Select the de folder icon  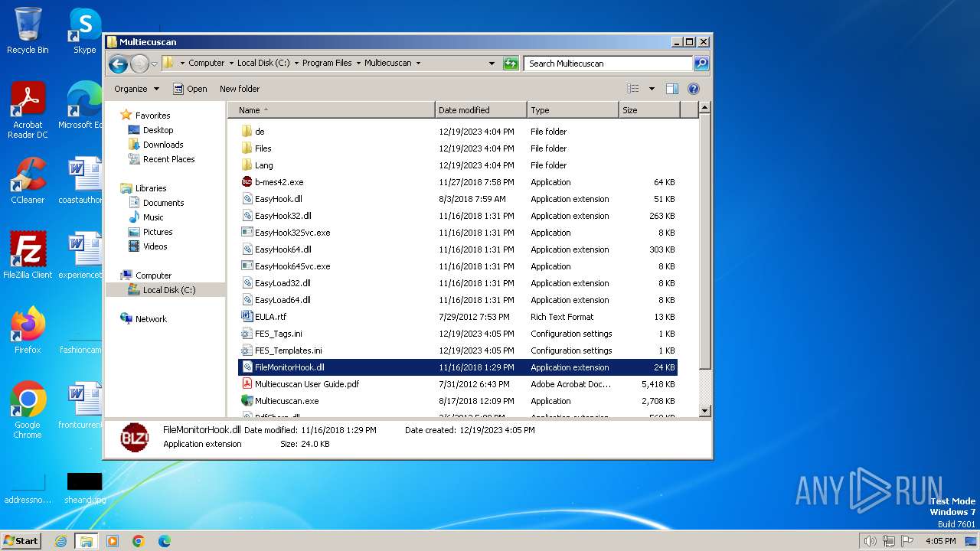[247, 132]
